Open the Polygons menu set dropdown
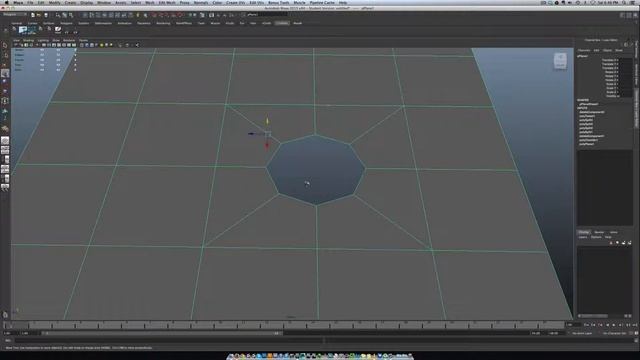The image size is (640, 360). click(x=15, y=15)
